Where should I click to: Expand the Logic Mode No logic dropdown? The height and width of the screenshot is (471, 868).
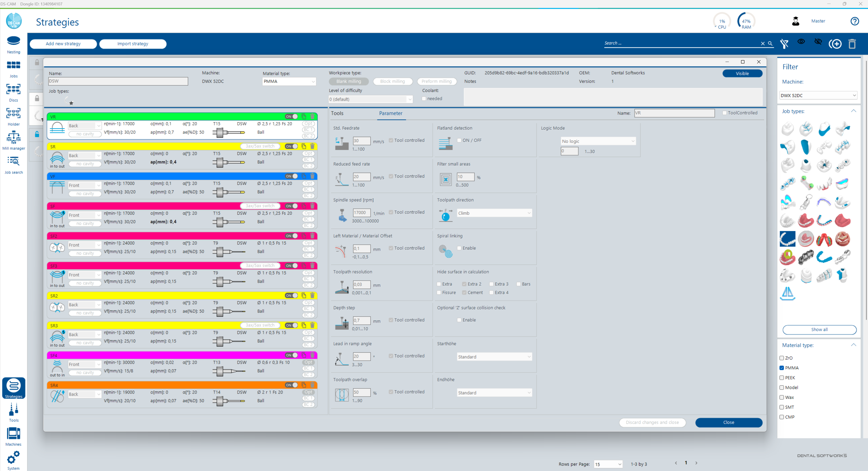(598, 141)
